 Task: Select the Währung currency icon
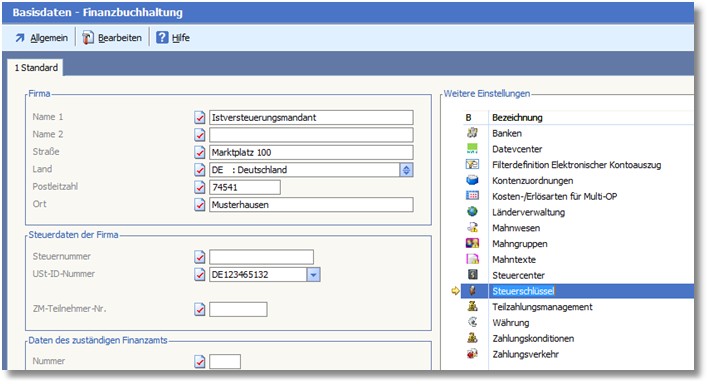[472, 322]
